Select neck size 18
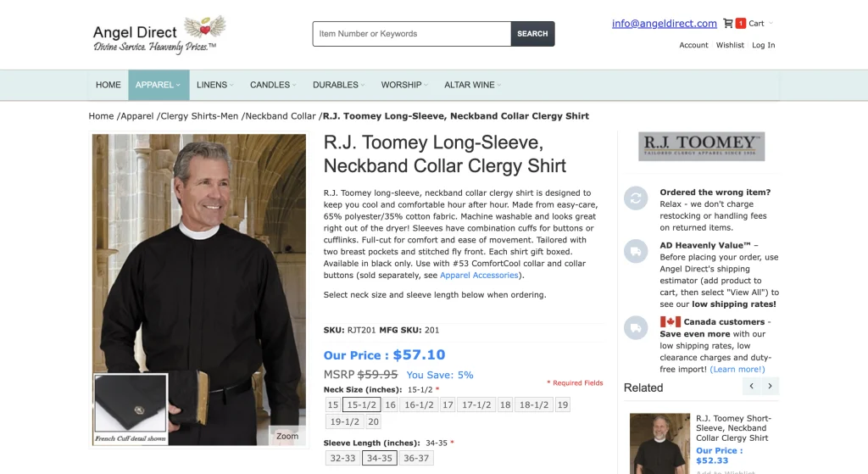The image size is (868, 474). (505, 404)
